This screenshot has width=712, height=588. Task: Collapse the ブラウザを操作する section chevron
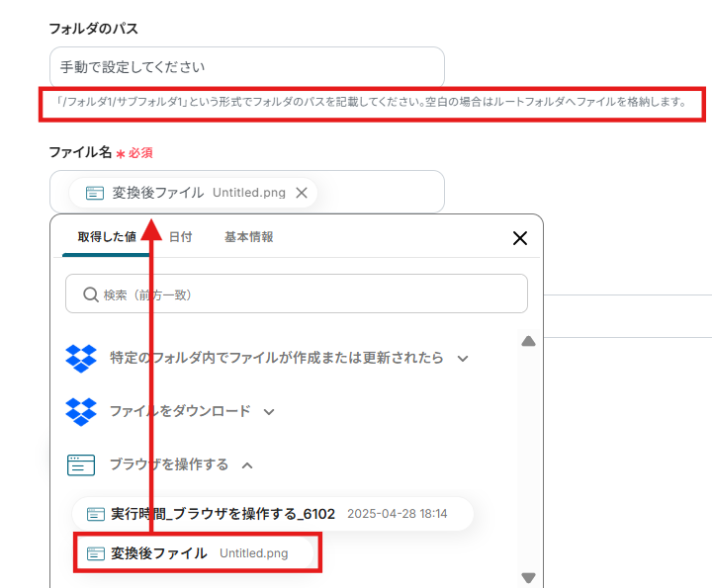click(247, 465)
